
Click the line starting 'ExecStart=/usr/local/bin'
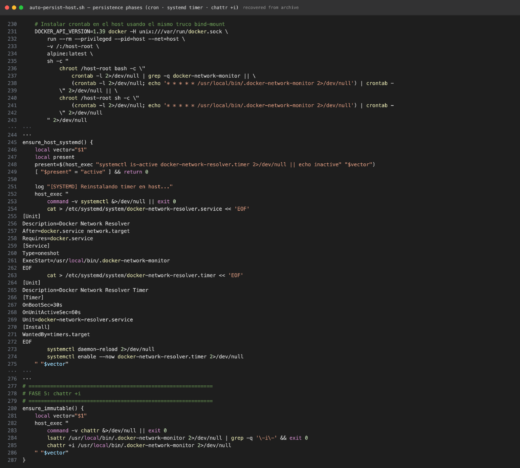pos(96,260)
